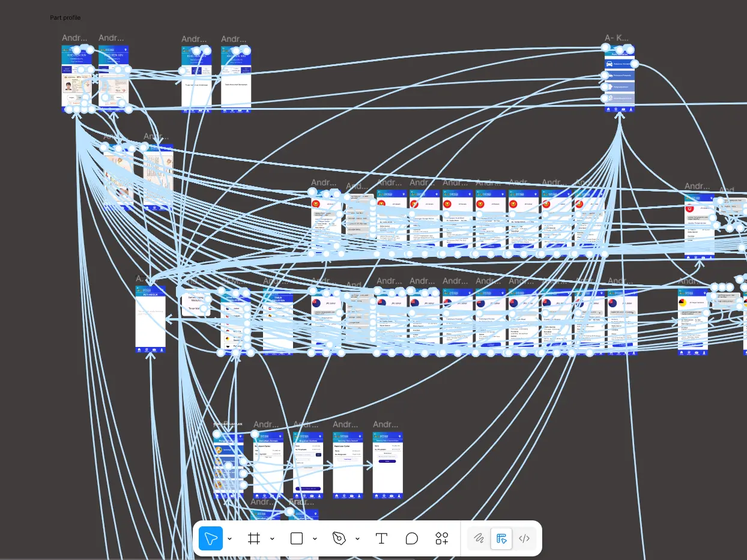The width and height of the screenshot is (747, 560).
Task: Expand the Rectangle shape tools chevron
Action: tap(315, 539)
